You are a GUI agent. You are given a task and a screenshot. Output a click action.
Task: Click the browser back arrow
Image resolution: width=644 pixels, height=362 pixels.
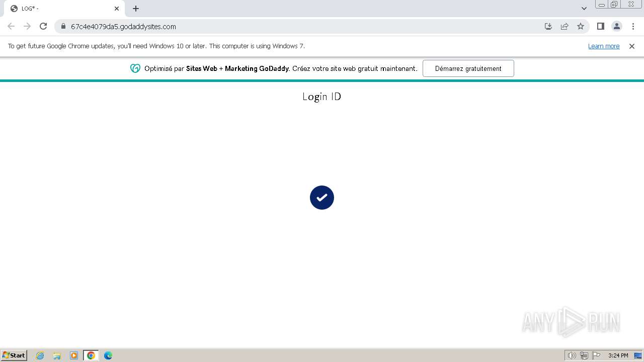11,26
